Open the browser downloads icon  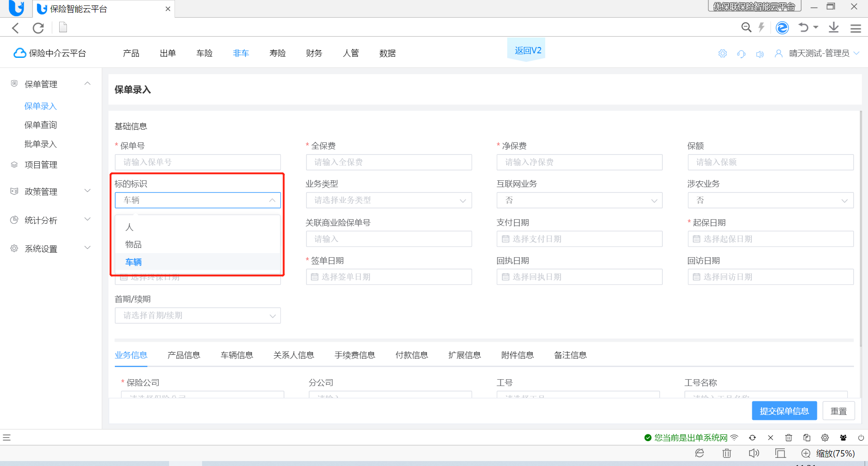pyautogui.click(x=834, y=28)
